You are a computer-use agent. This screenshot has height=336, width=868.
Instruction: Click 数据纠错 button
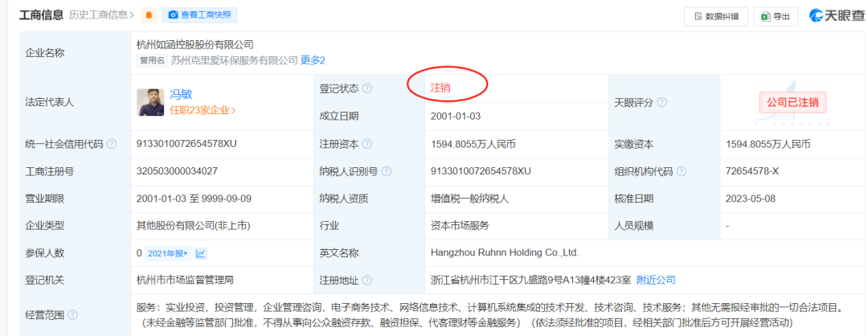click(x=716, y=17)
